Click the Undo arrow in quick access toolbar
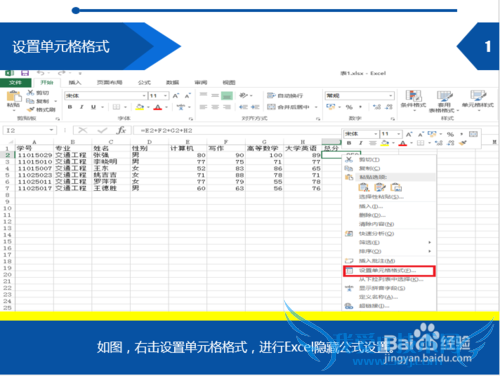 click(40, 73)
